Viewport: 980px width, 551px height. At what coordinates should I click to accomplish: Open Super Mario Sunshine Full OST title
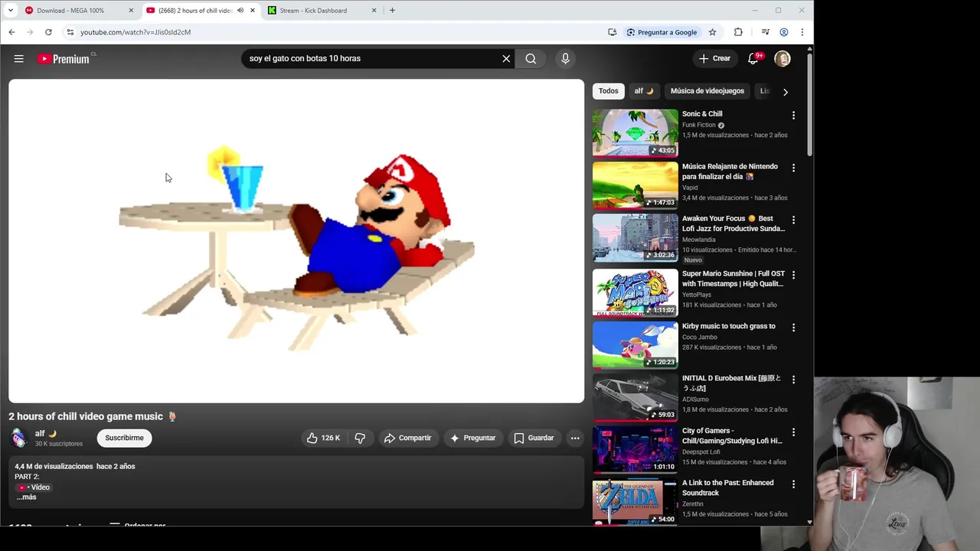point(733,279)
